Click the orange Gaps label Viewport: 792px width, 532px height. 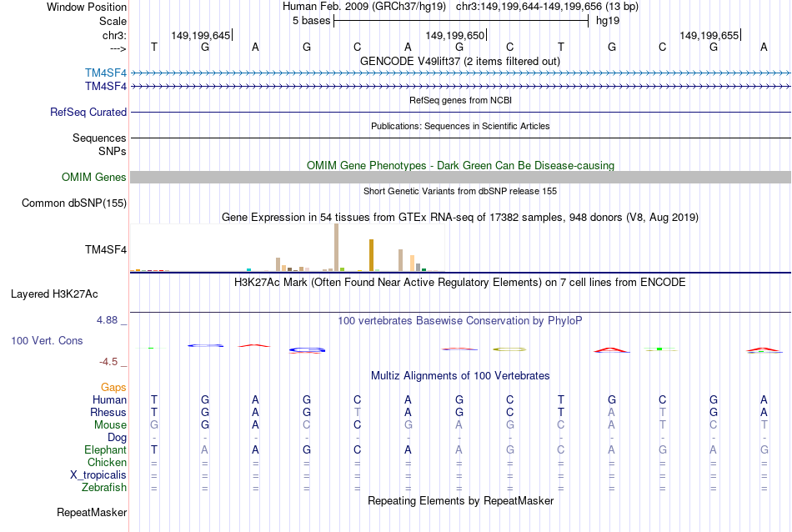113,387
